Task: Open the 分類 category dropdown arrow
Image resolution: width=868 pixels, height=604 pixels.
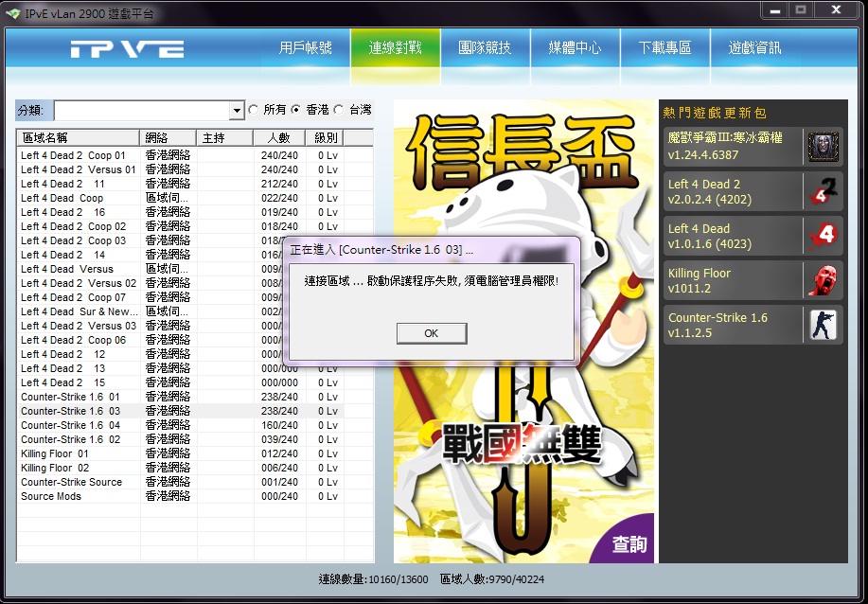Action: pyautogui.click(x=237, y=111)
